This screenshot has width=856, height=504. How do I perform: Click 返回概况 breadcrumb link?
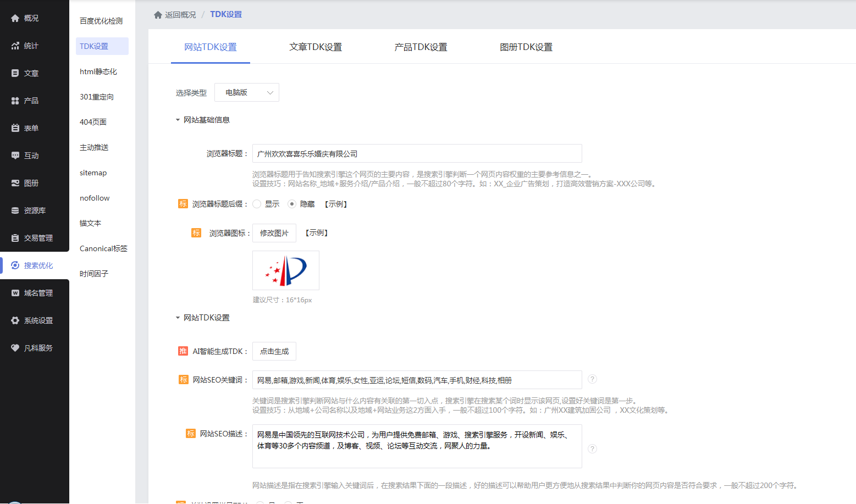click(180, 15)
